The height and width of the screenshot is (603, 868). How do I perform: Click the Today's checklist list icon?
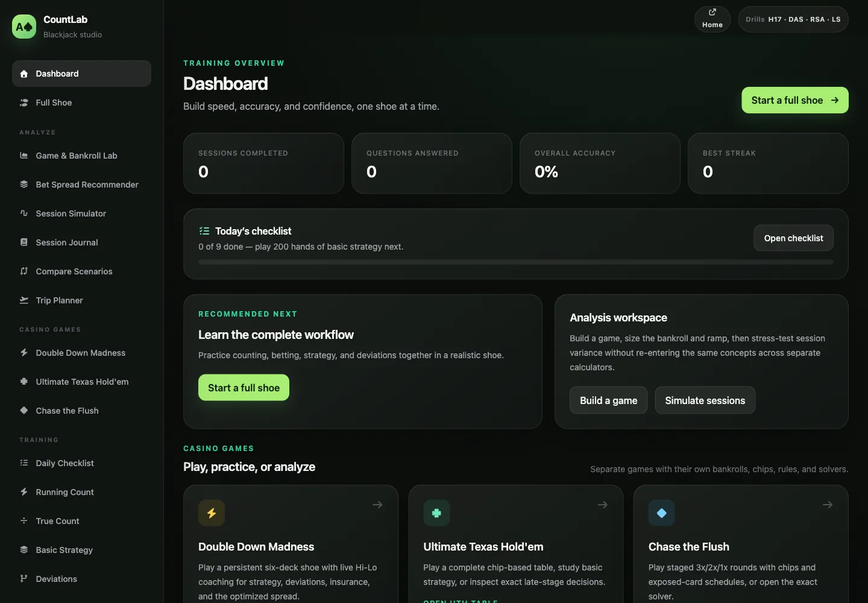tap(204, 231)
